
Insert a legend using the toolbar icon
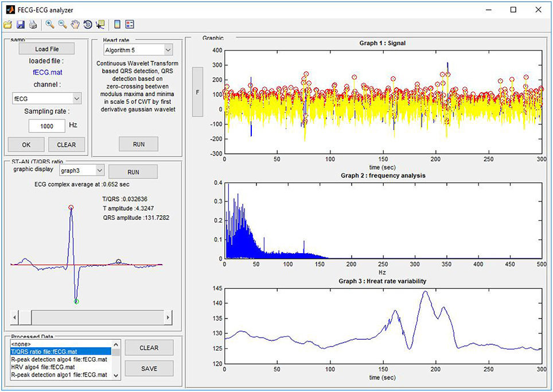[130, 24]
